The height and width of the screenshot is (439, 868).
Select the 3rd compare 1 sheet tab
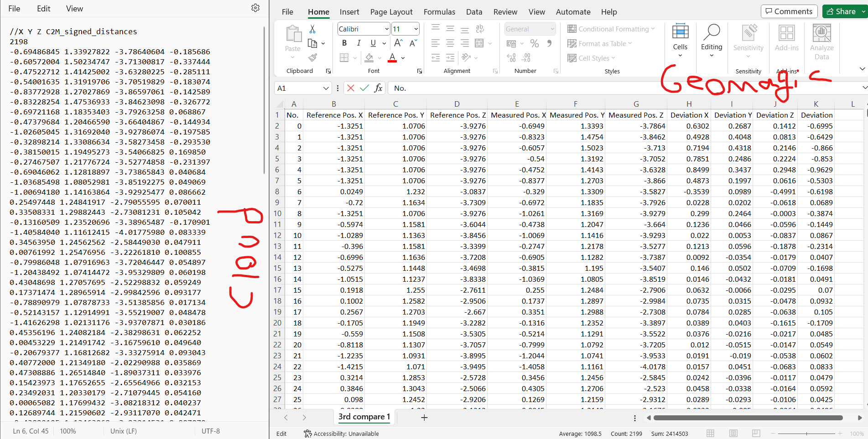(x=364, y=417)
